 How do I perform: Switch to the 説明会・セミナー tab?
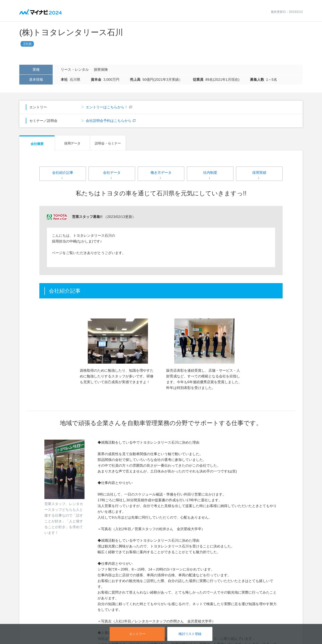[x=108, y=143]
